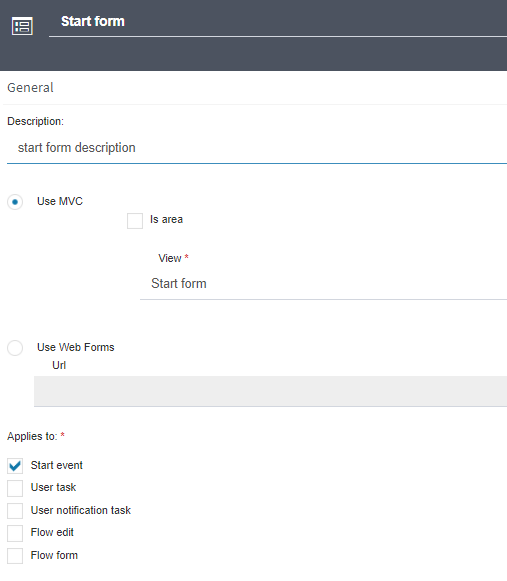Click the Flow form label

click(x=54, y=555)
